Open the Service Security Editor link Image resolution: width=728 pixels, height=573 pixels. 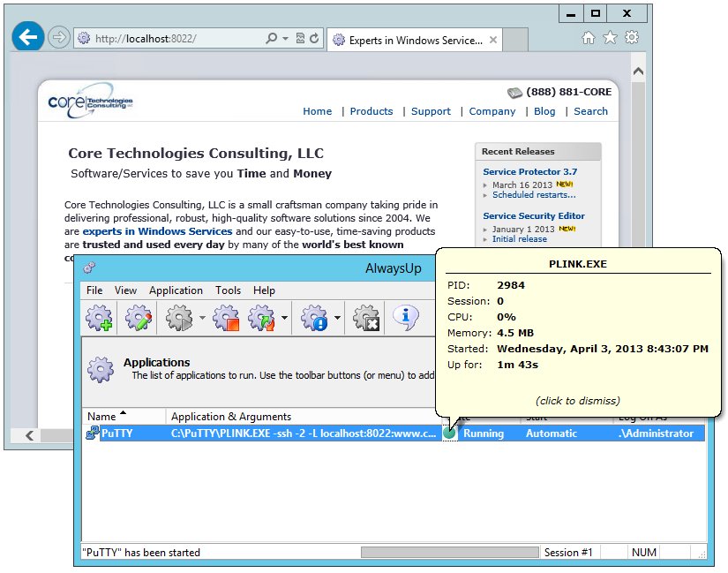click(x=534, y=216)
